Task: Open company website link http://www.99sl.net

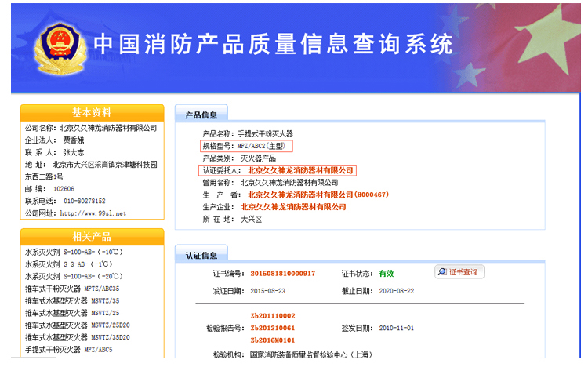Action: point(93,213)
